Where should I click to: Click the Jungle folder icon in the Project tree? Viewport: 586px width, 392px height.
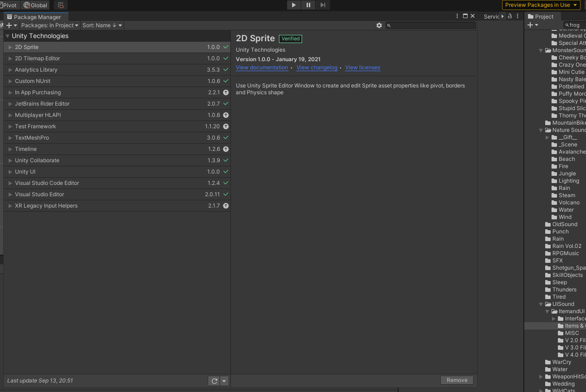click(554, 174)
